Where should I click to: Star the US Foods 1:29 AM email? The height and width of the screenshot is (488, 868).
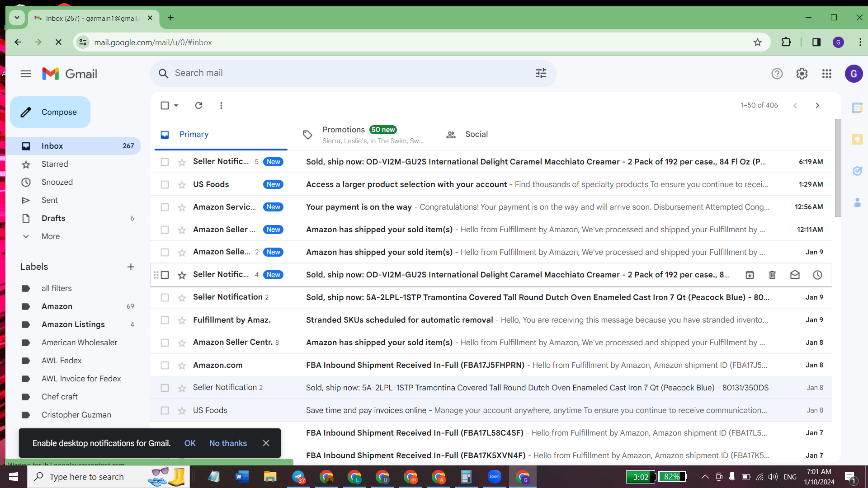pos(182,185)
